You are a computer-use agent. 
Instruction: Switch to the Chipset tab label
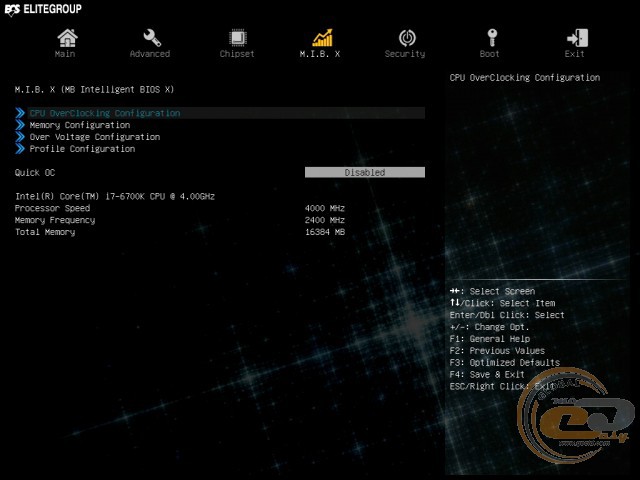pyautogui.click(x=237, y=54)
